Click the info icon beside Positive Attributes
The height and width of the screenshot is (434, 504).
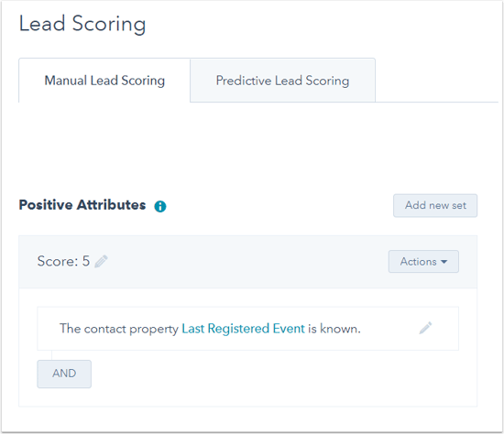click(160, 206)
